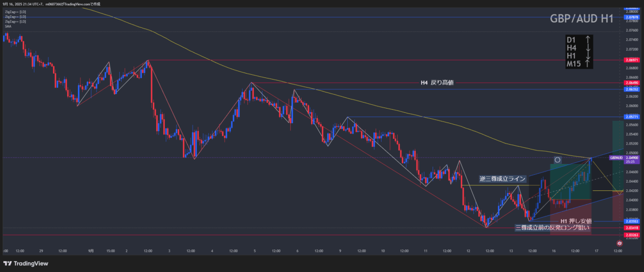Screen dimensions: 644x272
Task: Click the GBP/AUD H1 chart title
Action: (582, 19)
